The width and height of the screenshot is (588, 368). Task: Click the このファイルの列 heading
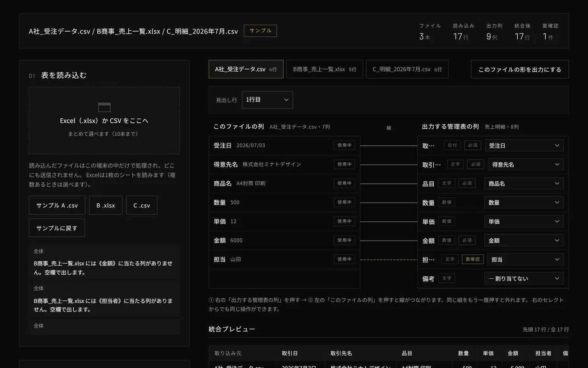[239, 126]
